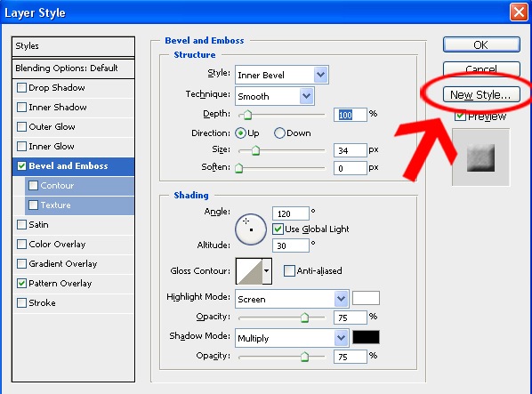532x394 pixels.
Task: Click the Depth slider handle
Action: click(247, 115)
